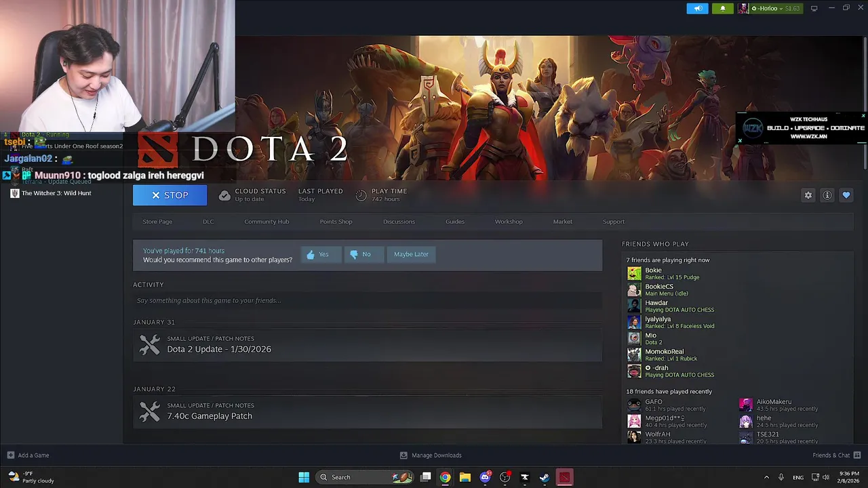Select friend hehe recently played
The height and width of the screenshot is (488, 868).
pyautogui.click(x=779, y=421)
